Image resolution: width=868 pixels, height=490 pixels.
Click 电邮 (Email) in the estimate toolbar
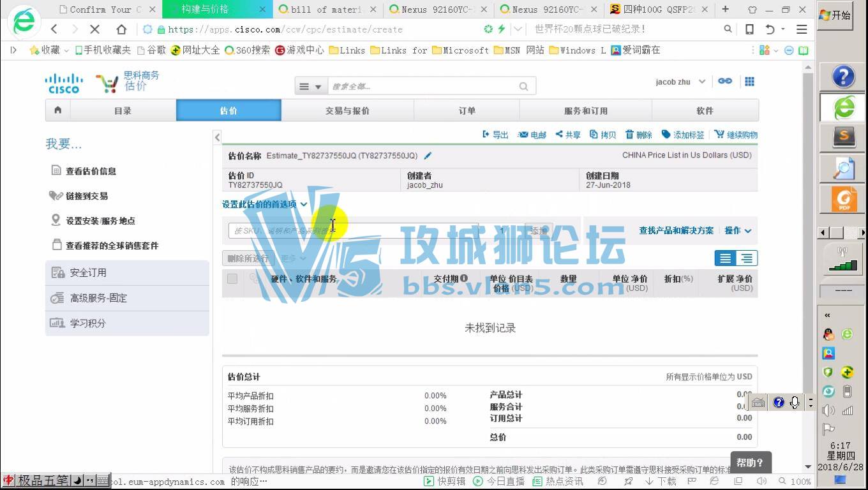point(532,135)
